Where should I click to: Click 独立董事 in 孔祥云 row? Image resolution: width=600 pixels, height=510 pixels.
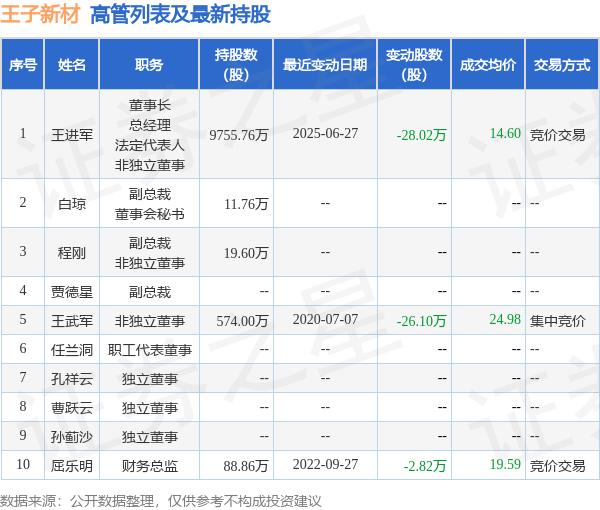[x=150, y=379]
